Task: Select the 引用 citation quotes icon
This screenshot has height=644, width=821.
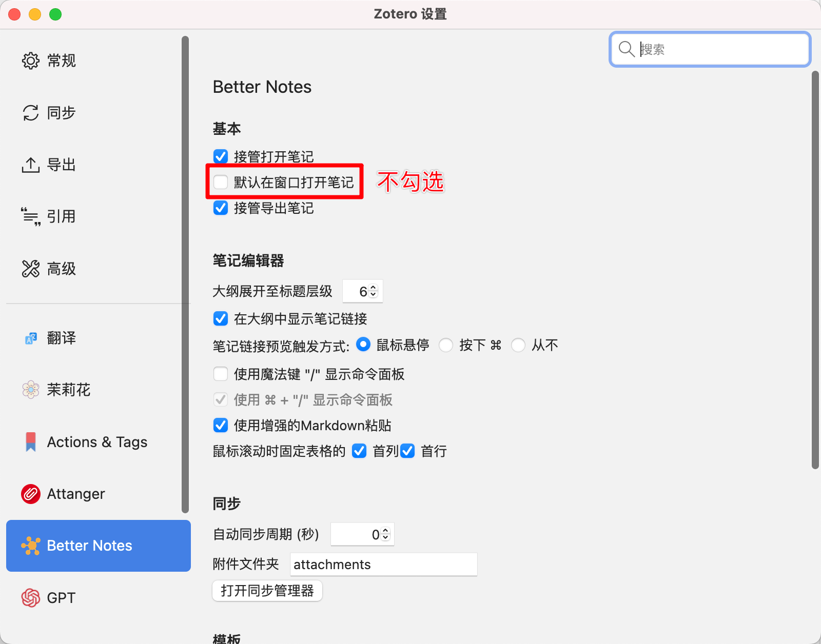Action: (31, 217)
